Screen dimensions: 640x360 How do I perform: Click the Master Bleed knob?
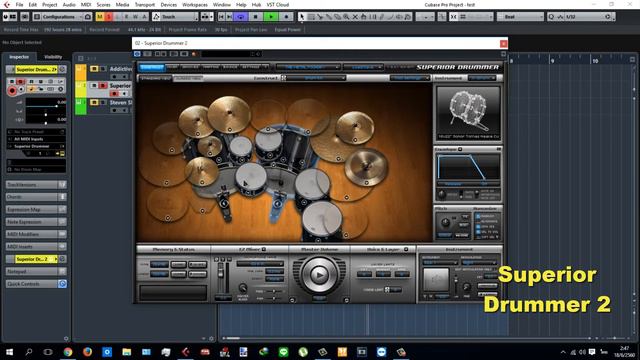tap(242, 288)
